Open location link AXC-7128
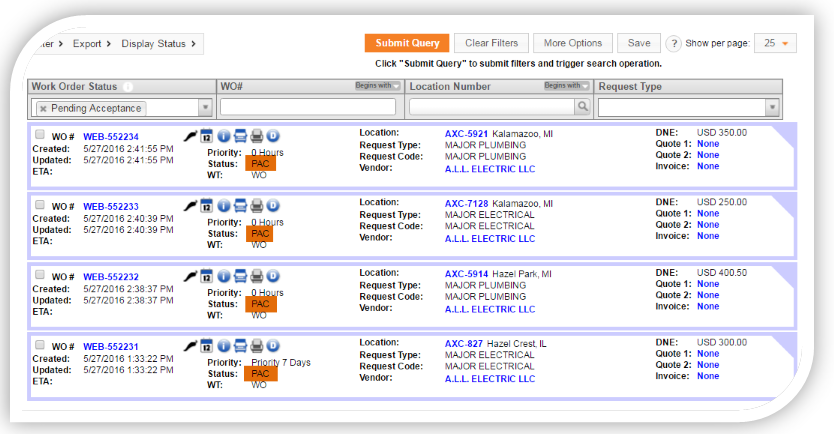This screenshot has width=834, height=434. (466, 203)
